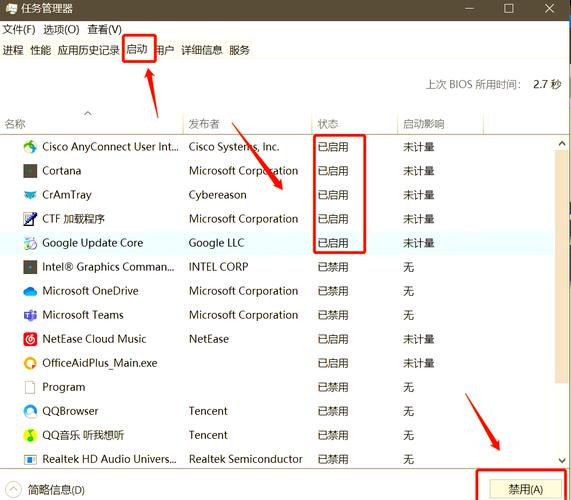The height and width of the screenshot is (500, 571).
Task: Click 已启用 status of NetEase Cloud Music
Action: (333, 339)
